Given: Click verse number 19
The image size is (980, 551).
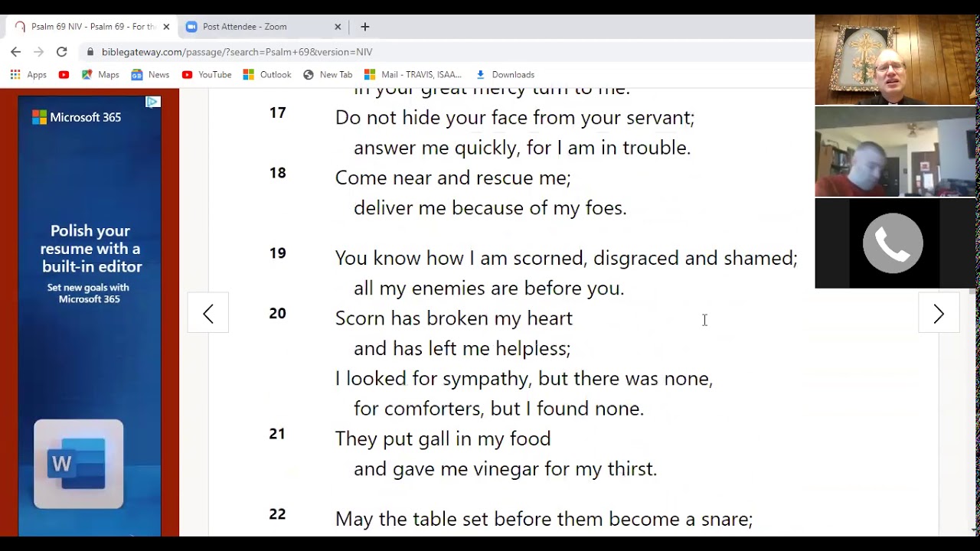Looking at the screenshot, I should coord(277,253).
